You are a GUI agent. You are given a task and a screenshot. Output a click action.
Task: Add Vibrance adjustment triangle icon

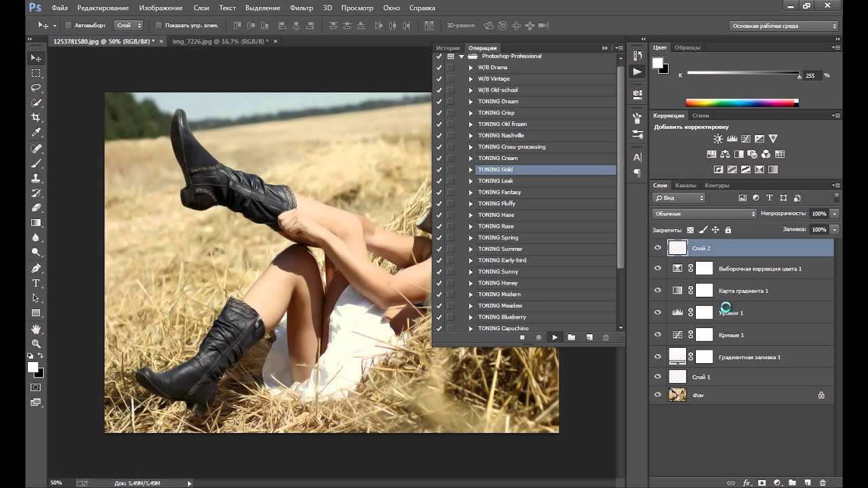[x=772, y=139]
